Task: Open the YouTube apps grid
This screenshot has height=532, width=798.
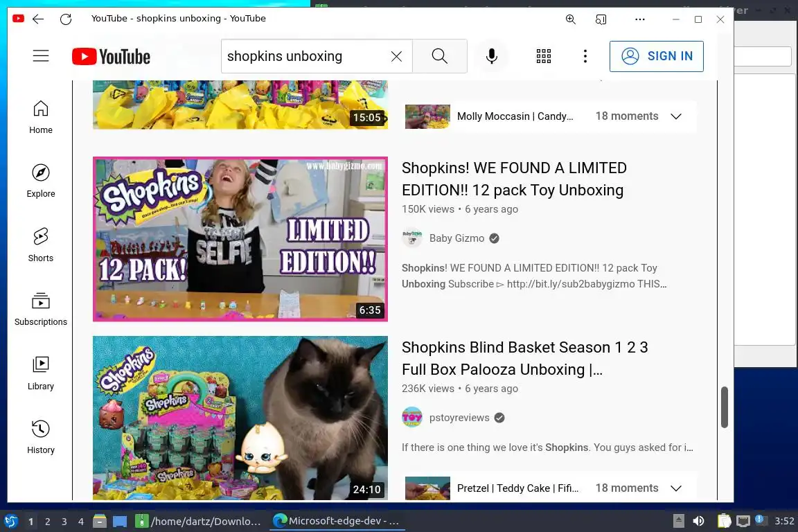Action: pyautogui.click(x=544, y=56)
